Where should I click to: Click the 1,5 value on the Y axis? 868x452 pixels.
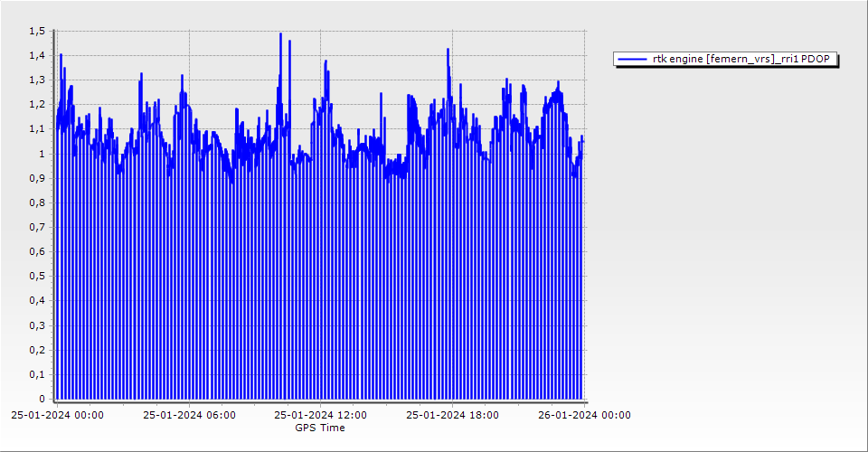[36, 32]
